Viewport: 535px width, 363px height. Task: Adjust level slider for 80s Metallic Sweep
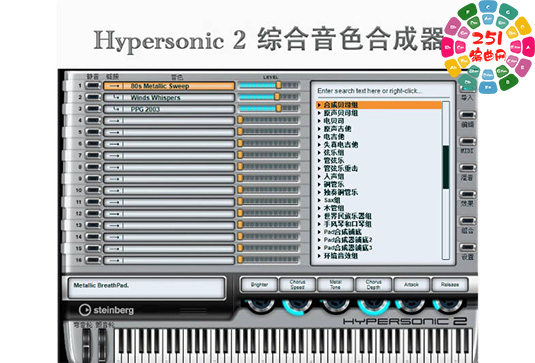pos(279,85)
